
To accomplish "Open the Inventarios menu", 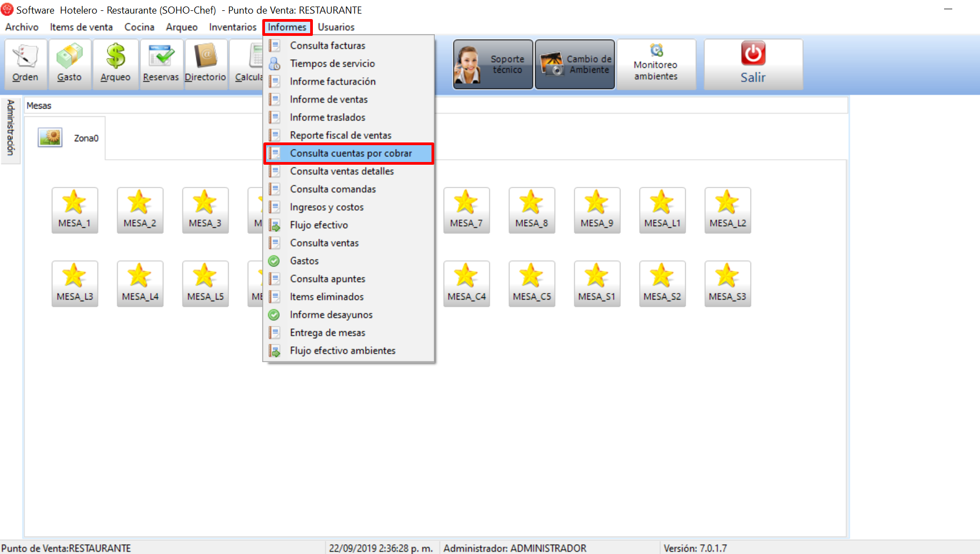I will [x=232, y=27].
